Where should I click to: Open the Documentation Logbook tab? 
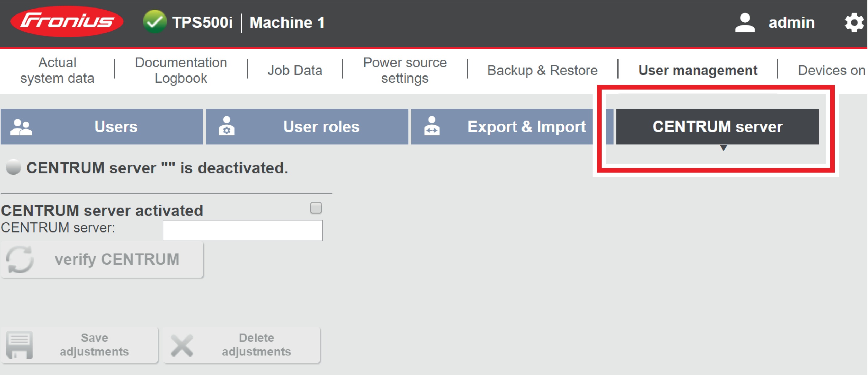tap(181, 70)
